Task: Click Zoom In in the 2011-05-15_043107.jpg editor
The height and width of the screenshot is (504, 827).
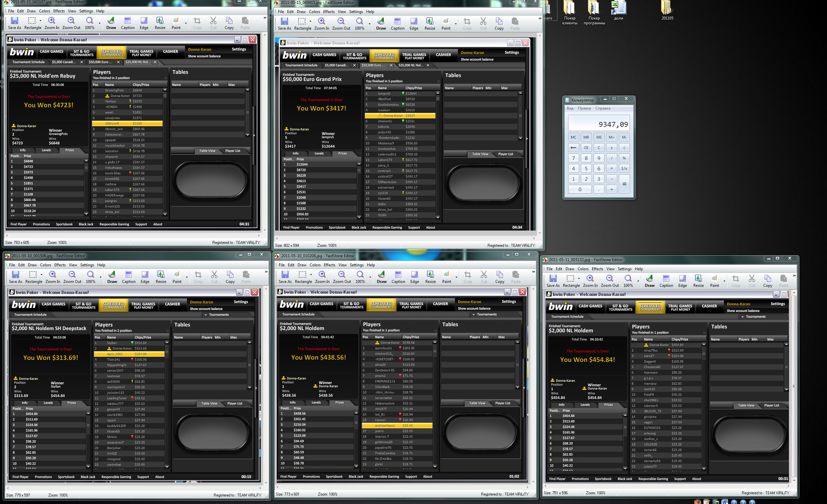Action: pos(52,23)
